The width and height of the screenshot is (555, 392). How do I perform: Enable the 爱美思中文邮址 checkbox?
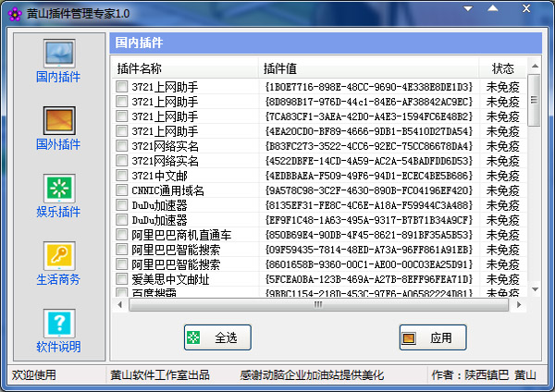(x=121, y=279)
